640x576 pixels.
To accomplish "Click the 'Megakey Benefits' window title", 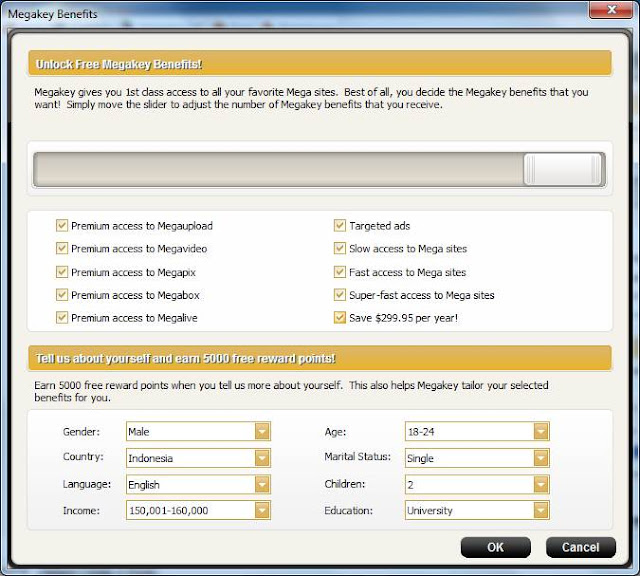I will 53,14.
